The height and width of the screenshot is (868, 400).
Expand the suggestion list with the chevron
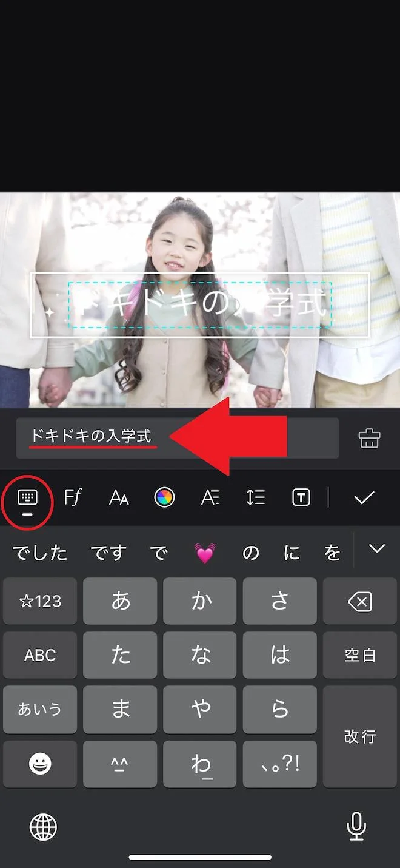coord(377,549)
